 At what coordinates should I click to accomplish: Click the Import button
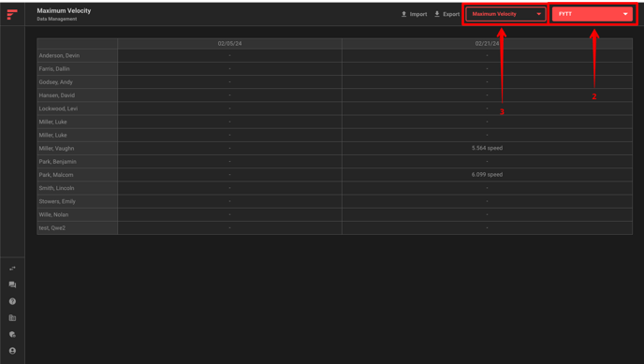[x=414, y=14]
